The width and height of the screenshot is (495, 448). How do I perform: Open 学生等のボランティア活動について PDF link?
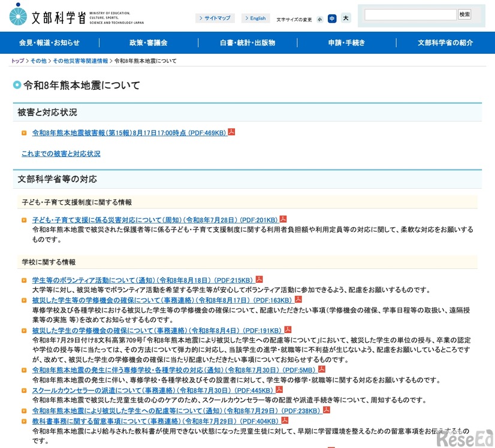[143, 280]
